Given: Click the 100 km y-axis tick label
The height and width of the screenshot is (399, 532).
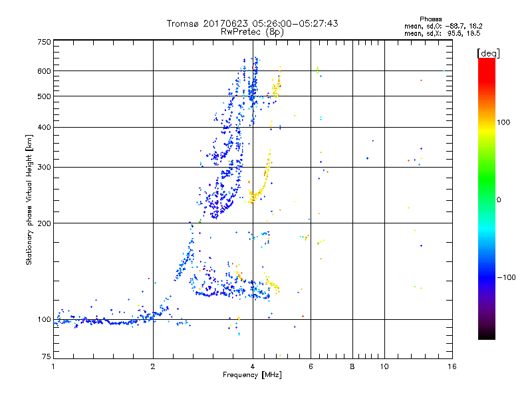Looking at the screenshot, I should 44,320.
